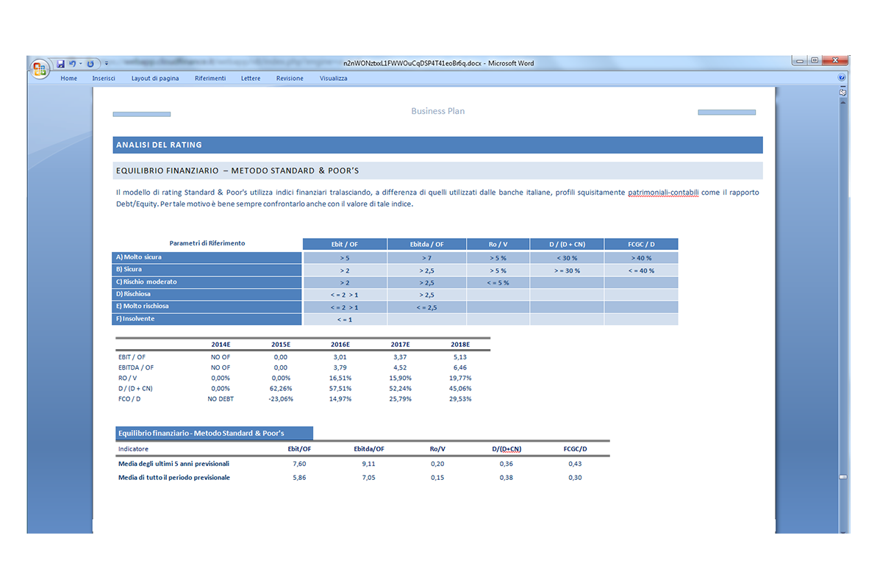This screenshot has height=588, width=877.
Task: Click the 'Ebit / OF' blue column header
Action: (x=345, y=245)
